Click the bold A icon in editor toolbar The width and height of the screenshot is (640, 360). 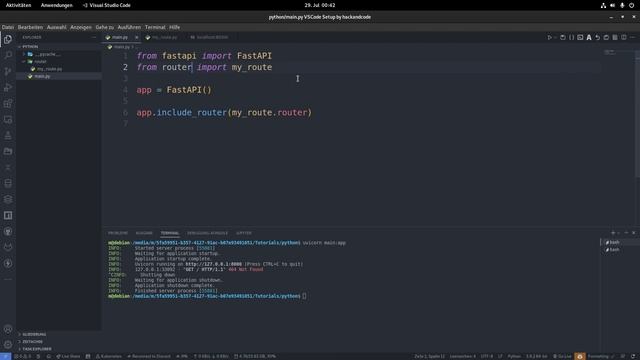coord(589,37)
